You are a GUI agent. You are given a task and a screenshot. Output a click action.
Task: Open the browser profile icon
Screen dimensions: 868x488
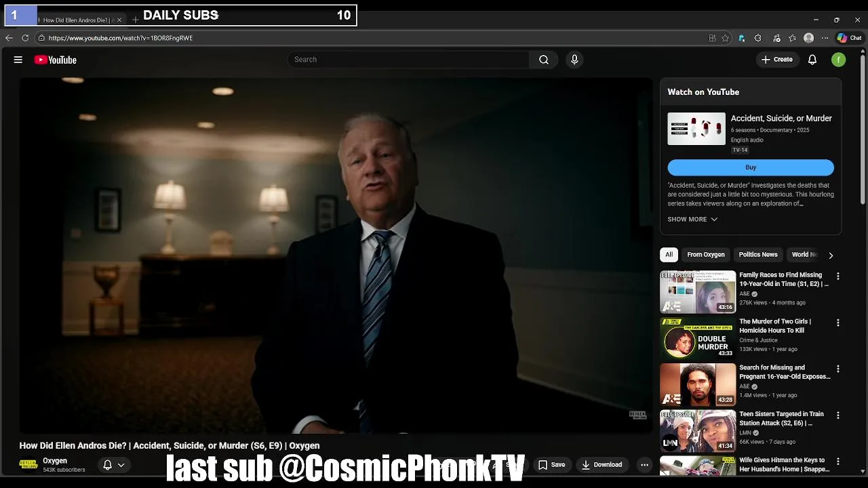click(x=808, y=38)
